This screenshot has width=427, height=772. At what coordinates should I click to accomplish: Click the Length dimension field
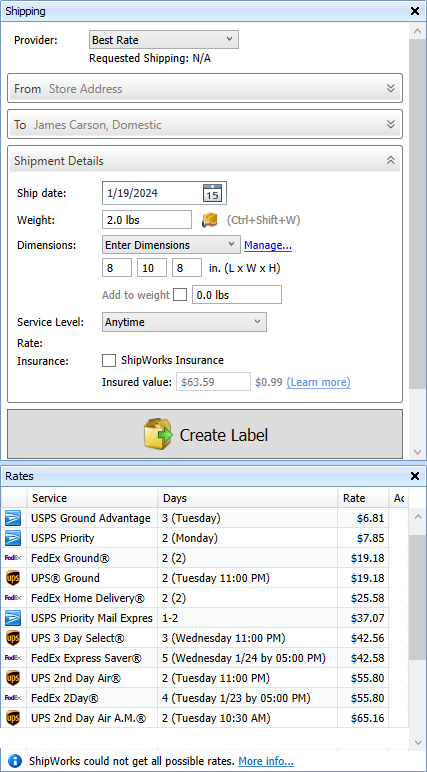[117, 268]
